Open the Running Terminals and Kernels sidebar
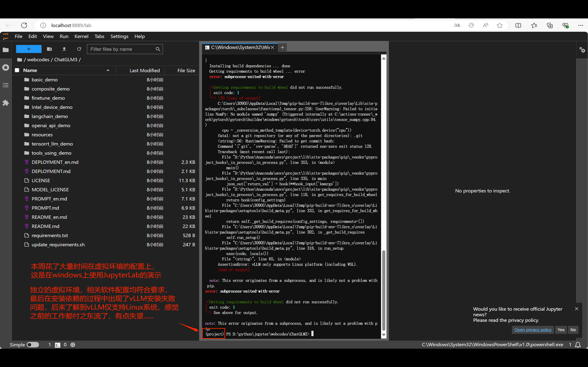The width and height of the screenshot is (588, 367). [6, 67]
